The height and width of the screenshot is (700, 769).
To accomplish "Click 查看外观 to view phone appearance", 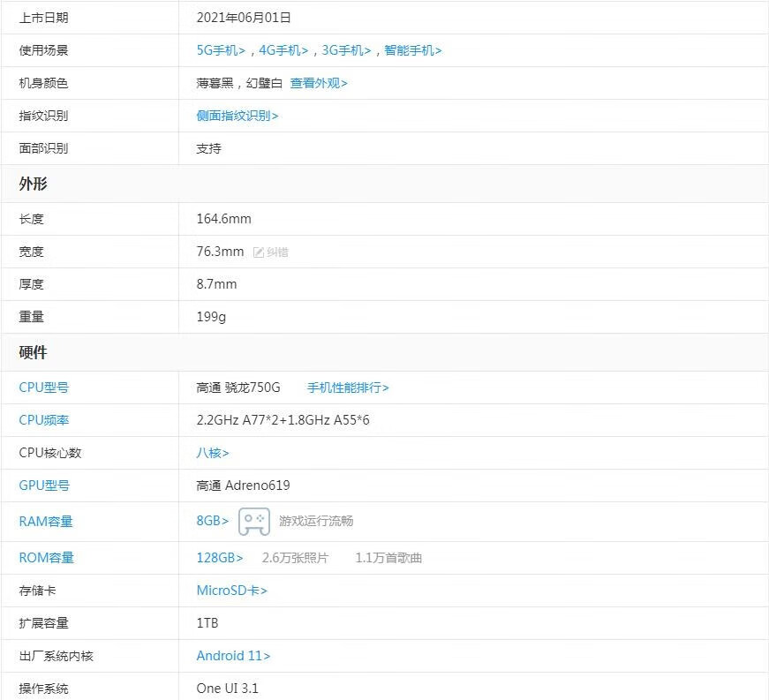I will 319,83.
